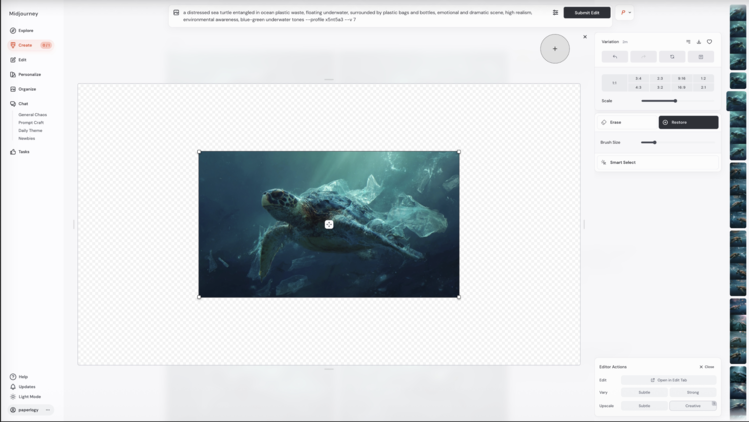Select the 2:1 aspect ratio
749x422 pixels.
pyautogui.click(x=703, y=87)
